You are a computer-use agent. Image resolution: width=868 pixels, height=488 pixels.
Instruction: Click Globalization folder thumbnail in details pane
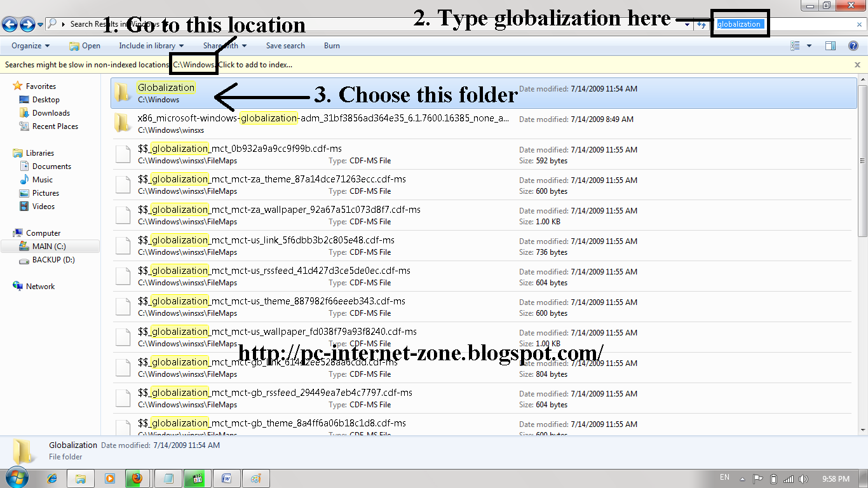coord(24,451)
